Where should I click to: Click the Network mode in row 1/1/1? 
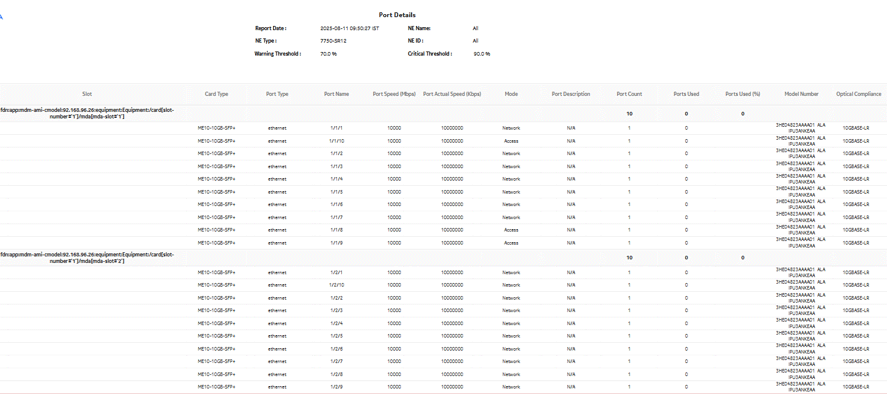[x=511, y=128]
